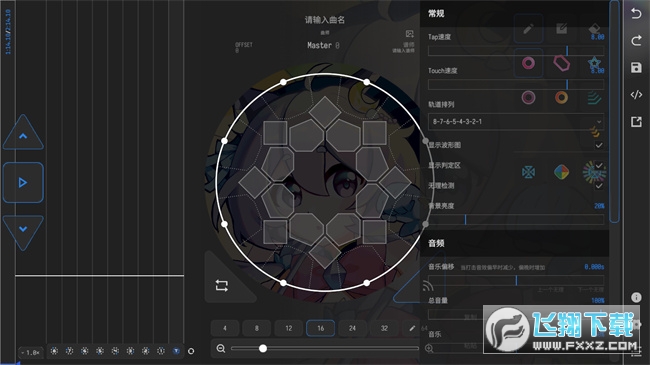
Task: Click the small ring icon after lane bar
Action: tap(191, 351)
